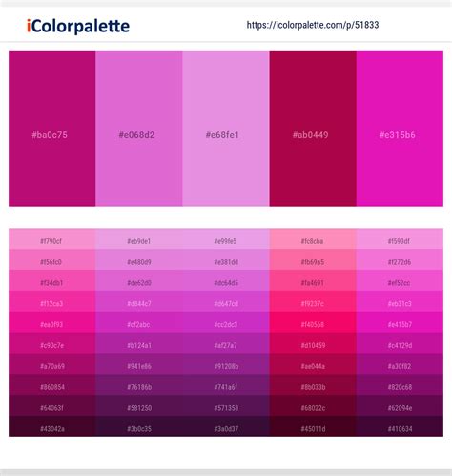The height and width of the screenshot is (476, 452).
Task: Select the #ea0f93 shade cell
Action: point(52,322)
